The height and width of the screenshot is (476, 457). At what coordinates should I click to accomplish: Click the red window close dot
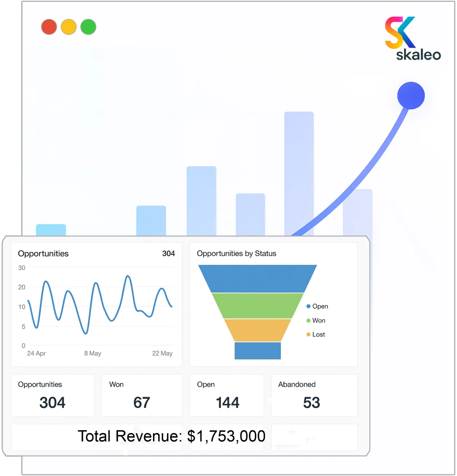pos(49,27)
